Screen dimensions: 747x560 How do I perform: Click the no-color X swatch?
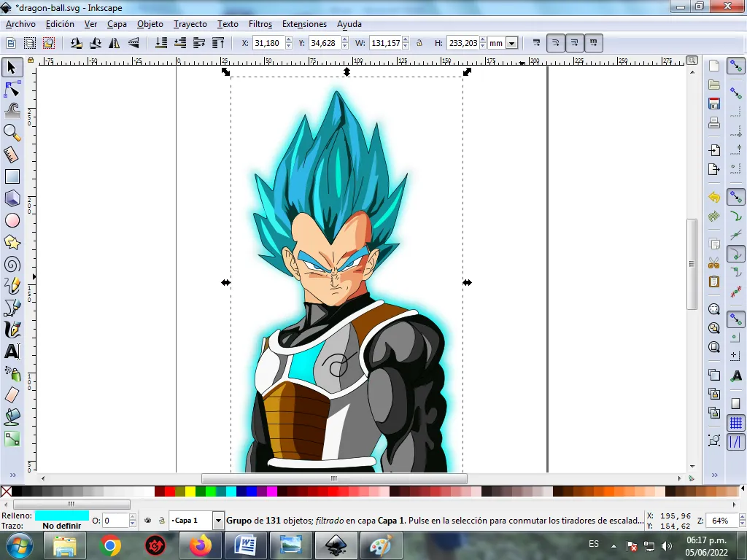[6, 491]
